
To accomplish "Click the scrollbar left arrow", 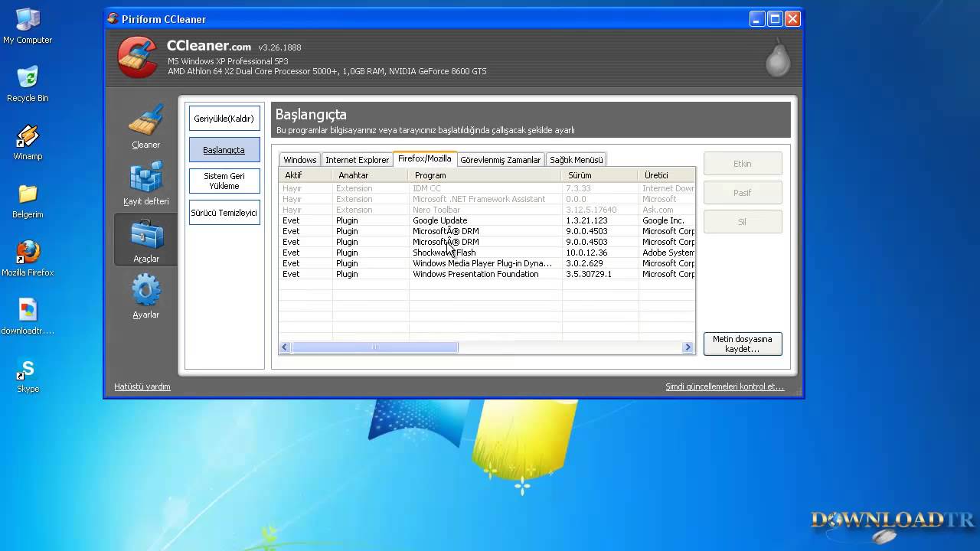I will click(x=285, y=347).
